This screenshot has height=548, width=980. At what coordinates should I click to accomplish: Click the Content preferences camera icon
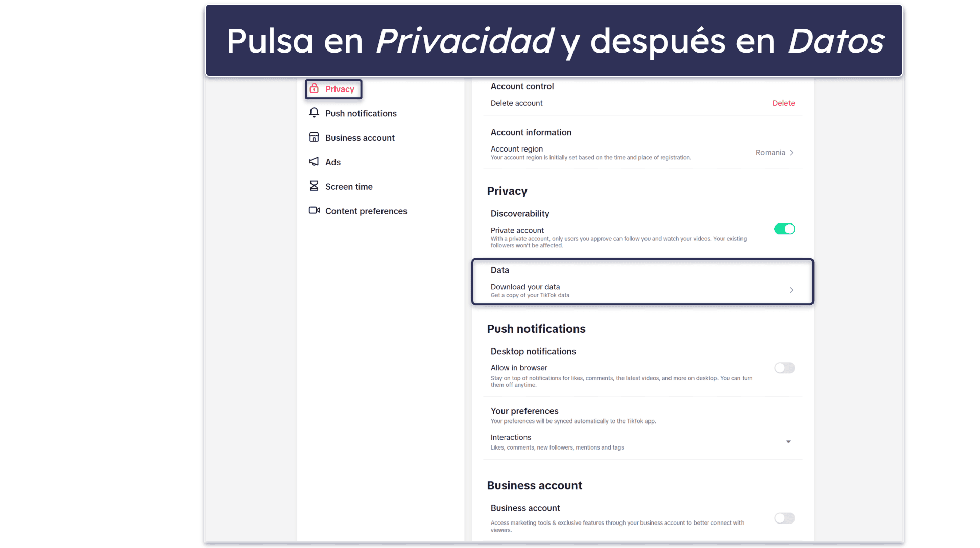(314, 210)
